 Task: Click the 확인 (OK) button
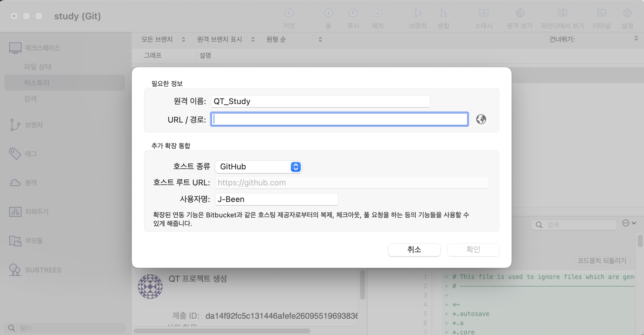click(473, 249)
